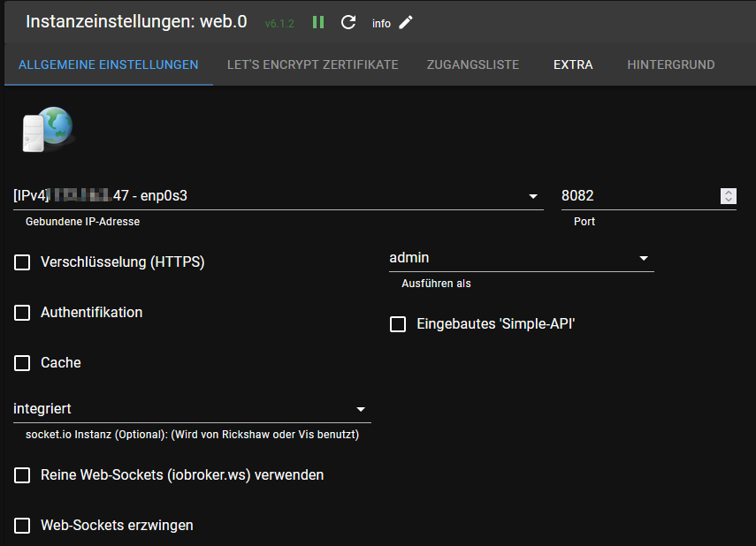
Task: Click the web adapter globe logo
Action: coord(47,129)
